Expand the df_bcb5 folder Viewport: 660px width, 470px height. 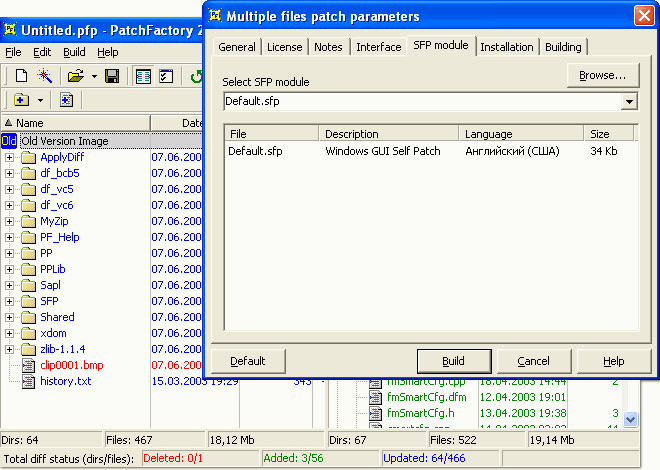10,173
